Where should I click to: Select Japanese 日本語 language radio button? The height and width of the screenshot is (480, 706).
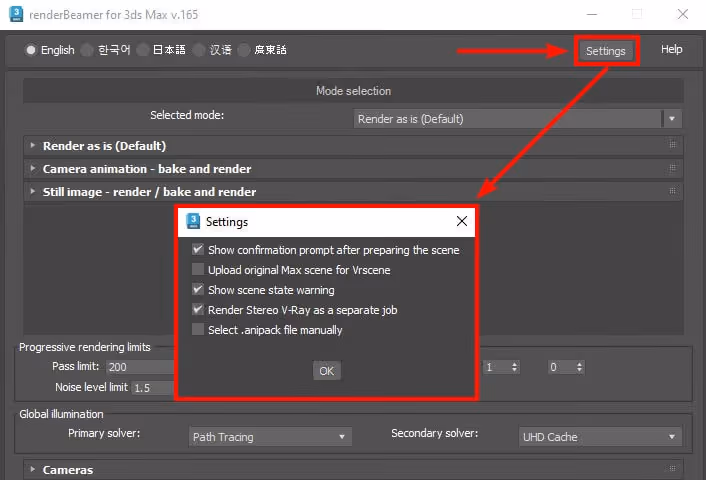143,50
